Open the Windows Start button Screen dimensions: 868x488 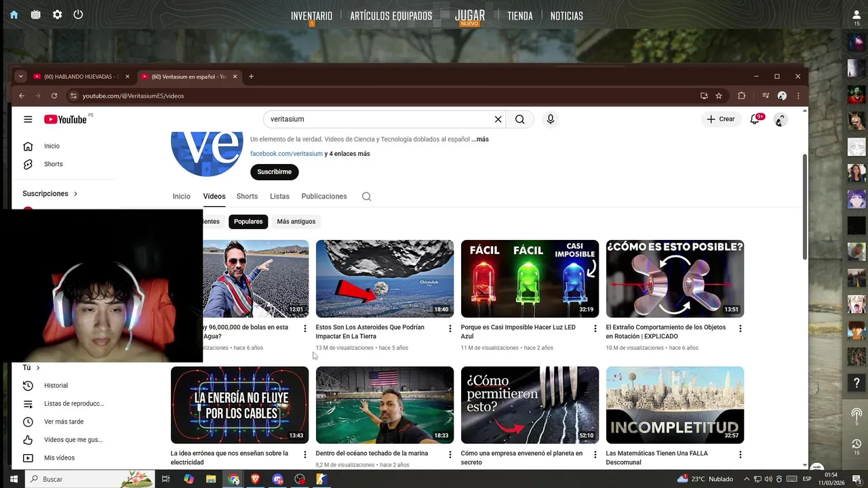13,479
